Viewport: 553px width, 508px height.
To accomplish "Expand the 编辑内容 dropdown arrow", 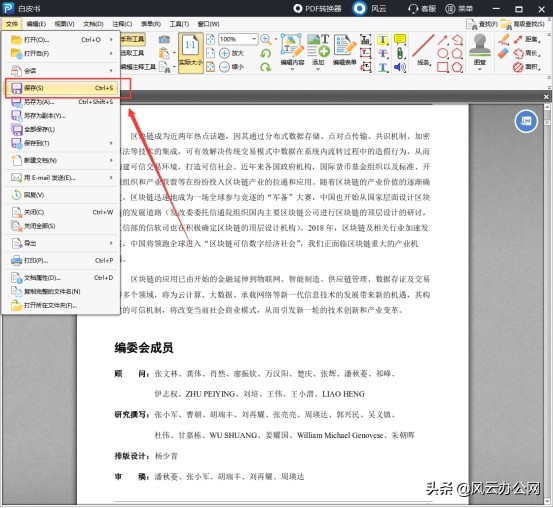I will click(292, 69).
